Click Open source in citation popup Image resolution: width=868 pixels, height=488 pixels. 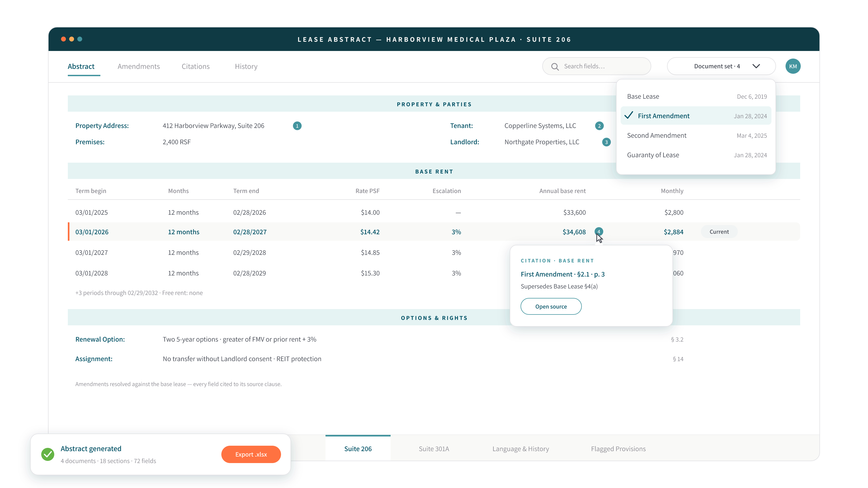point(551,306)
